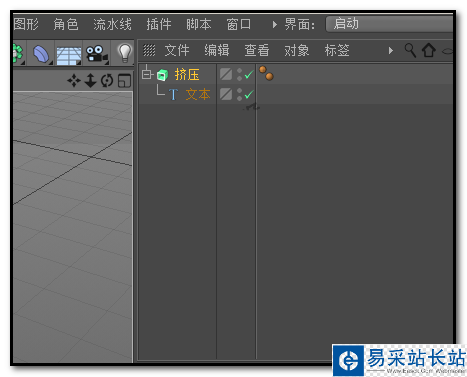Add a camera object

tap(97, 54)
